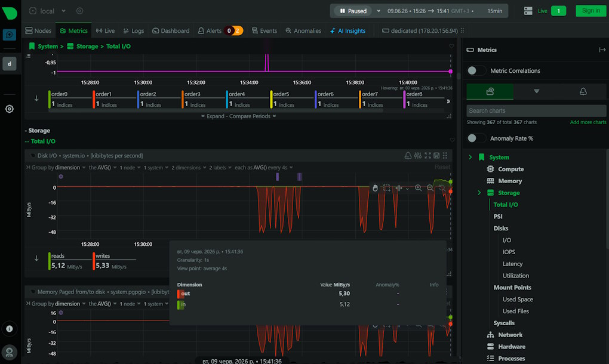
Task: Open the AVG() aggregation dropdown on Disk I/O
Action: pyautogui.click(x=103, y=168)
